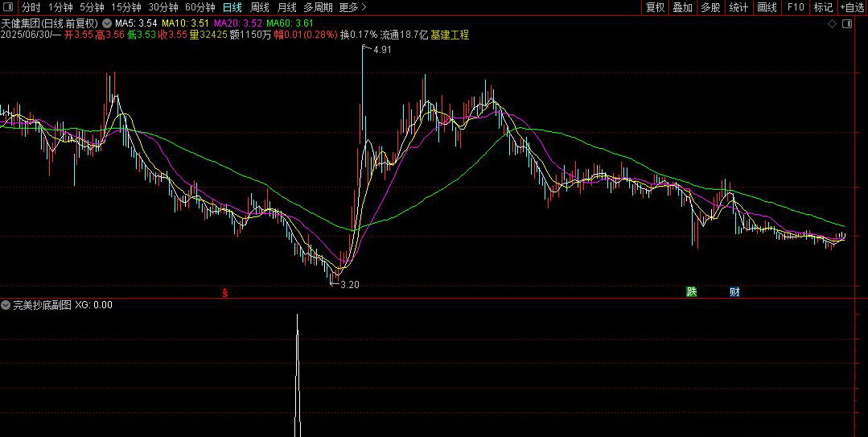The image size is (868, 437).
Task: Click the XG: 0.00 value
Action: [x=93, y=305]
